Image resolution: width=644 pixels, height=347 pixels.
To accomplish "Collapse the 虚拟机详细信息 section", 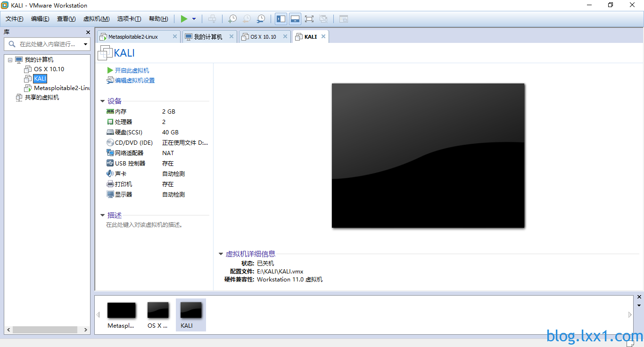I will point(221,254).
